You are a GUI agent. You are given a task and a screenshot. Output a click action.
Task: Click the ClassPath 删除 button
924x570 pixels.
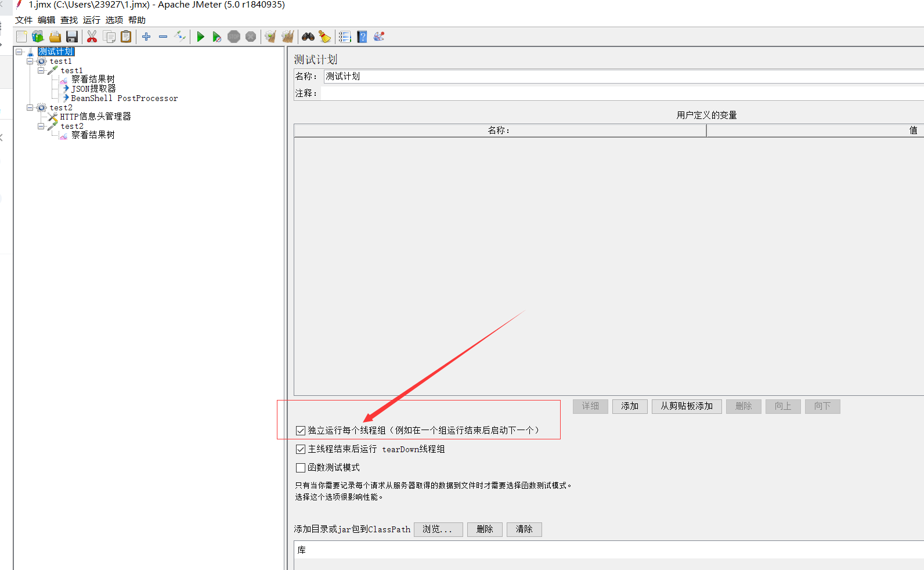[x=485, y=529]
